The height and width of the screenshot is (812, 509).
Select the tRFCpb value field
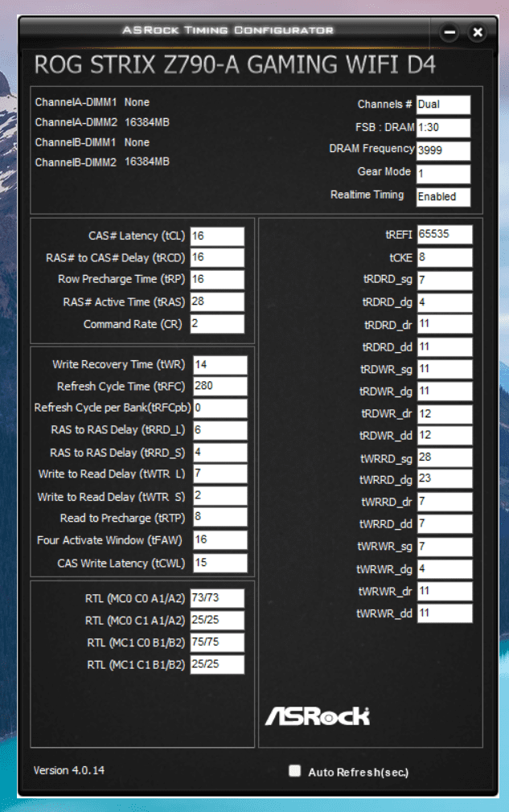click(x=220, y=408)
